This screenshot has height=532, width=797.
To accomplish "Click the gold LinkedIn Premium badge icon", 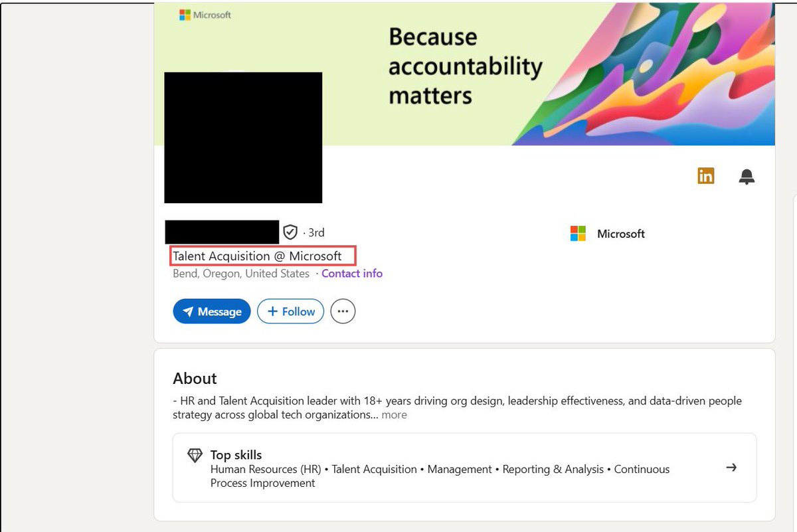I will coord(705,176).
